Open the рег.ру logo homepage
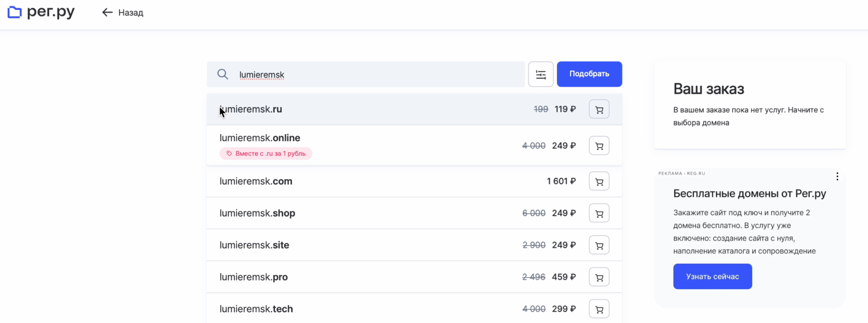Image resolution: width=868 pixels, height=323 pixels. click(x=41, y=12)
